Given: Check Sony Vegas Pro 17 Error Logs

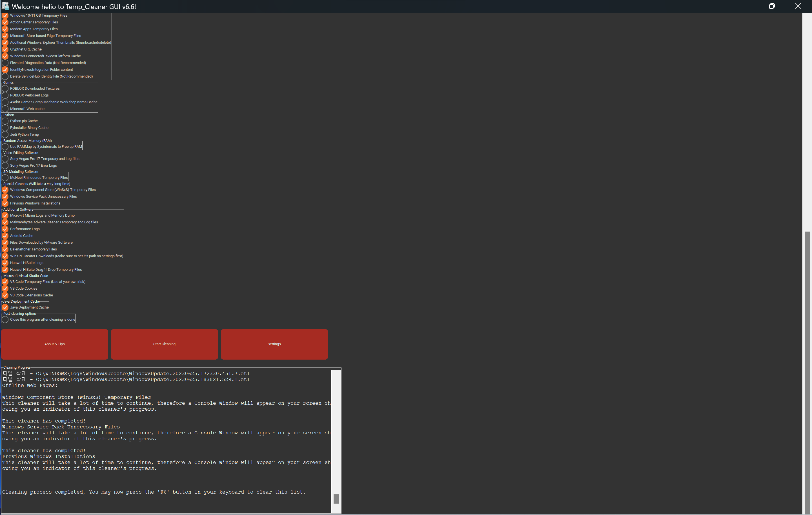Looking at the screenshot, I should coord(5,165).
